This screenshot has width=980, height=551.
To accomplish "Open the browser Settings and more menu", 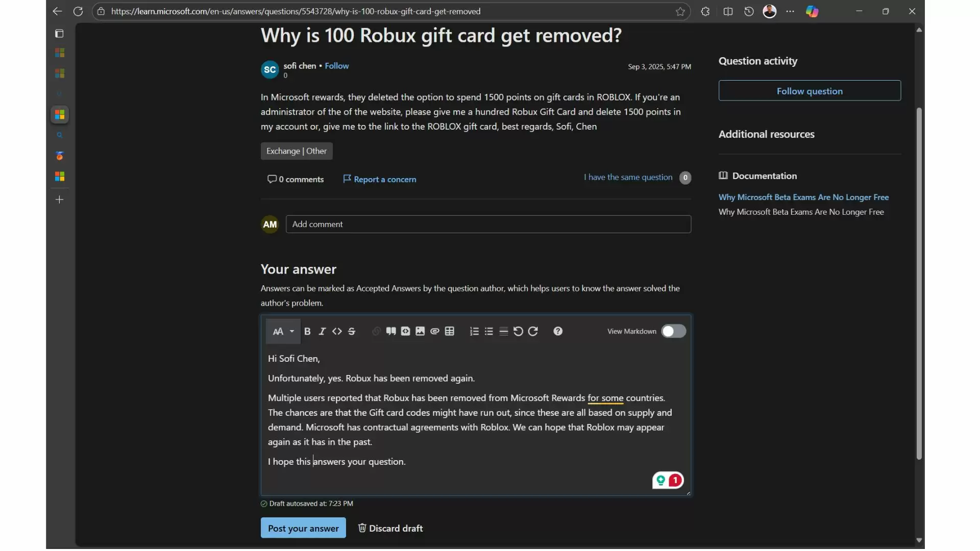I will click(790, 11).
